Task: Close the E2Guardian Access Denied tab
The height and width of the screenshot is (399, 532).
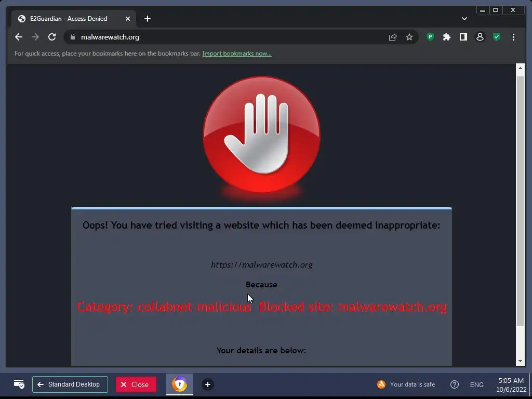Action: pos(128,19)
